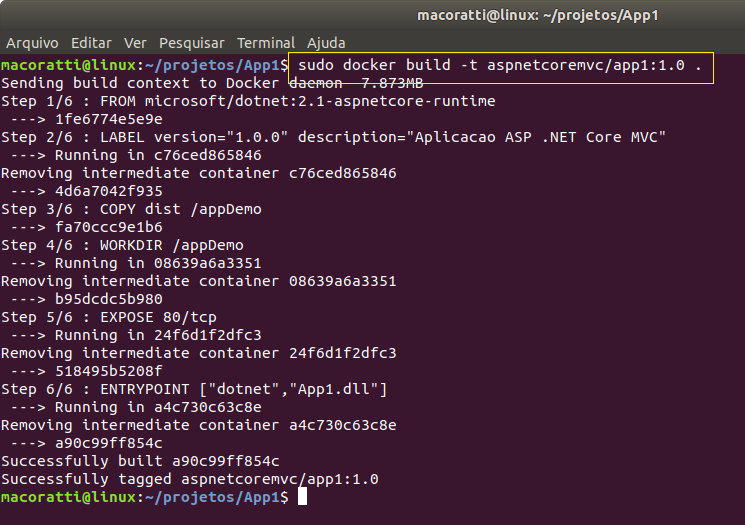This screenshot has width=745, height=525.
Task: Click the image ID 4d6a7042f935
Action: coord(109,191)
